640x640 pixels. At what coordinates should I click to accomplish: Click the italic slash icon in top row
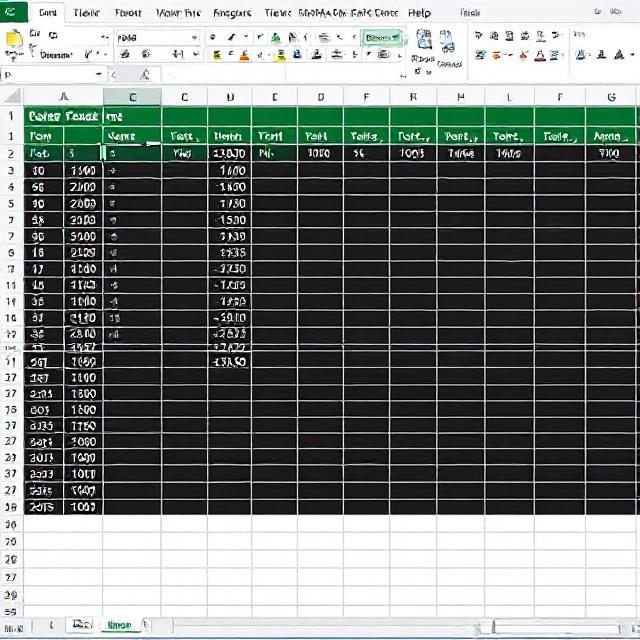(232, 37)
